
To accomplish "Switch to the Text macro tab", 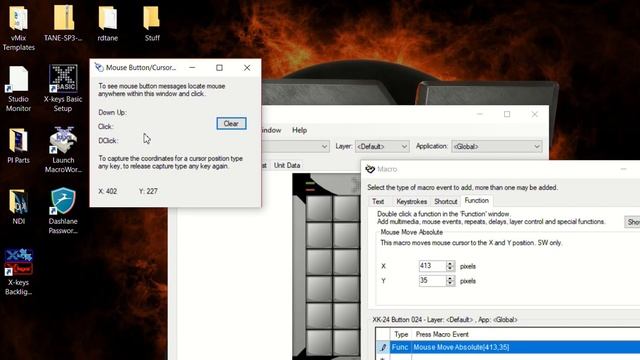I will [378, 201].
